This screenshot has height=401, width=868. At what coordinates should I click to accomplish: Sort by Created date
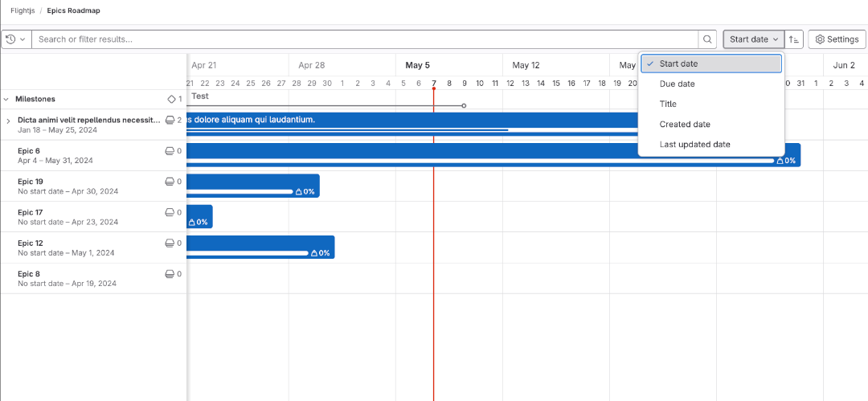click(711, 124)
